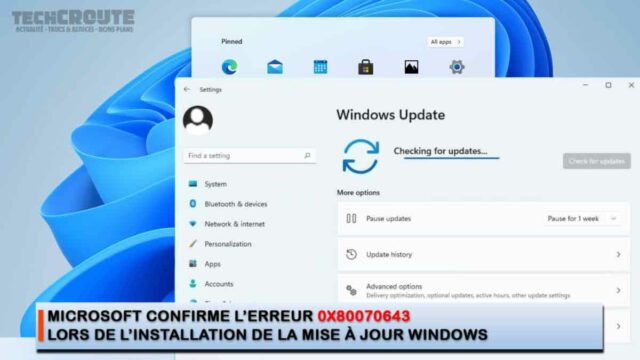Click the Pinned label in Start menu

(x=232, y=42)
